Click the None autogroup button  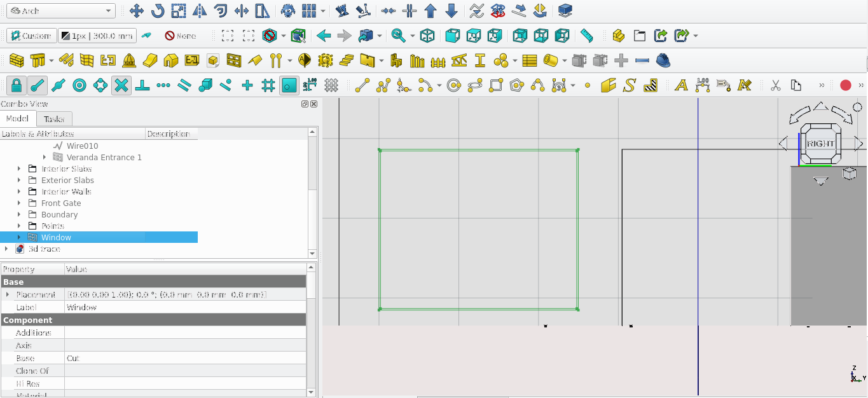coord(180,36)
